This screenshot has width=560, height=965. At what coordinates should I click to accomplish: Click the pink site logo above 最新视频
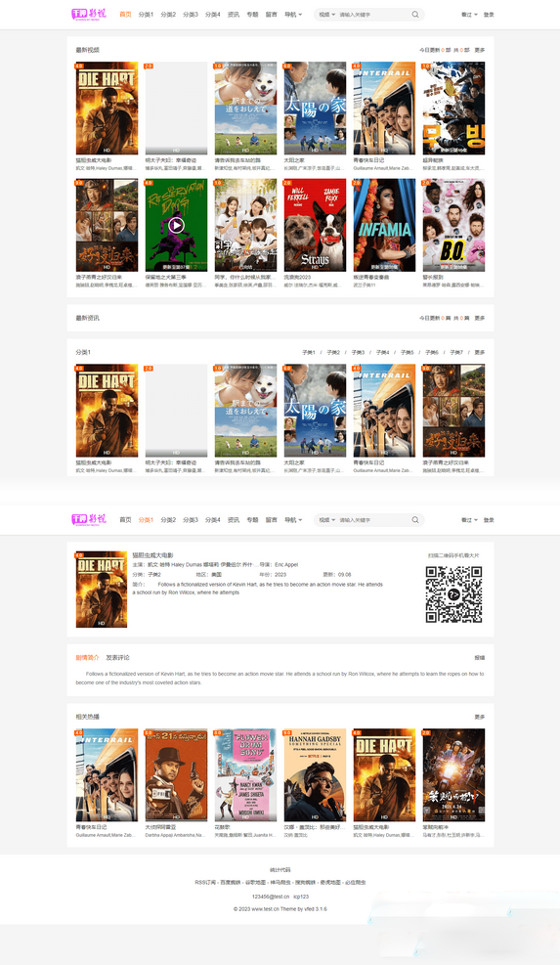coord(89,14)
